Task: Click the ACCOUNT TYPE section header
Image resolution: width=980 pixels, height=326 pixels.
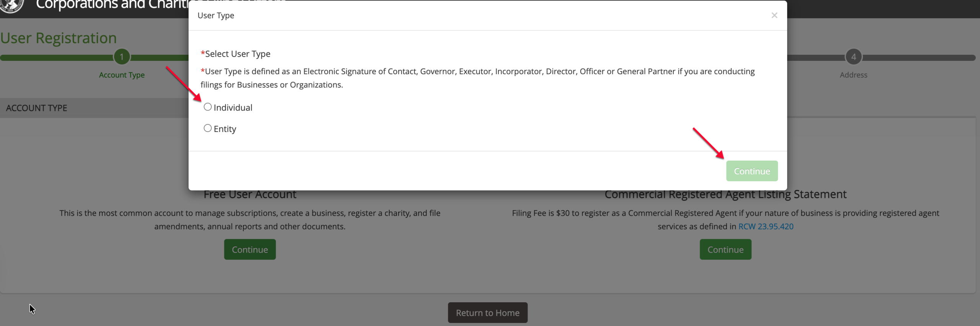Action: (x=37, y=108)
